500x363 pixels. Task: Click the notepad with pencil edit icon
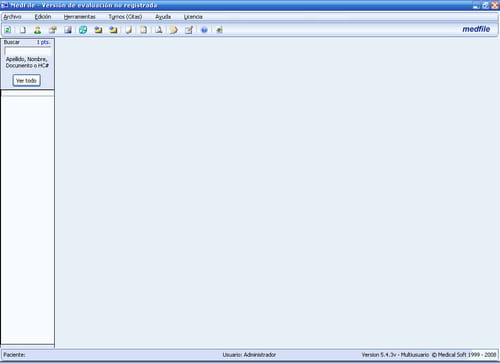[x=189, y=30]
